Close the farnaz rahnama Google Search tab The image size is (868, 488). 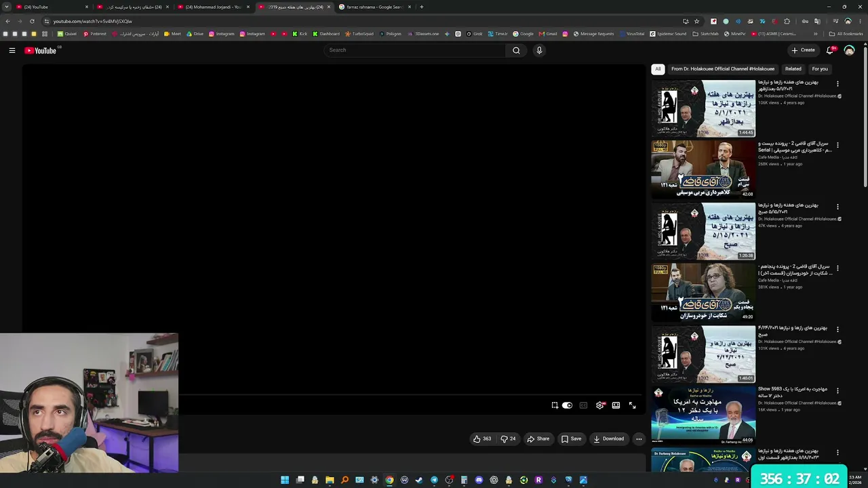point(410,7)
